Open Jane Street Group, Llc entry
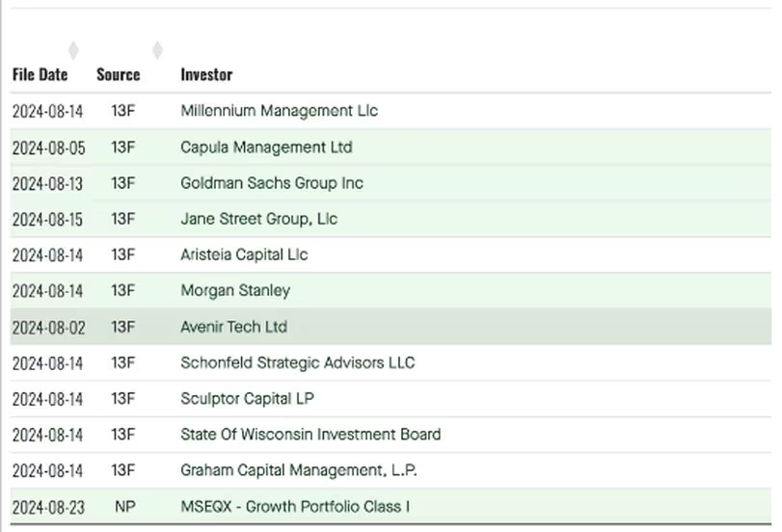Viewport: 782px width, 532px height. [258, 219]
